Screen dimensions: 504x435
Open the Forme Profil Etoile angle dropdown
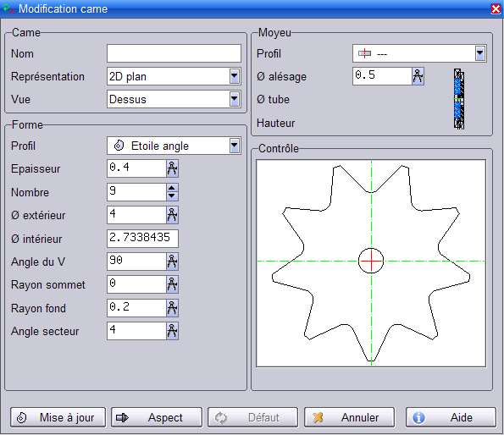click(x=235, y=146)
